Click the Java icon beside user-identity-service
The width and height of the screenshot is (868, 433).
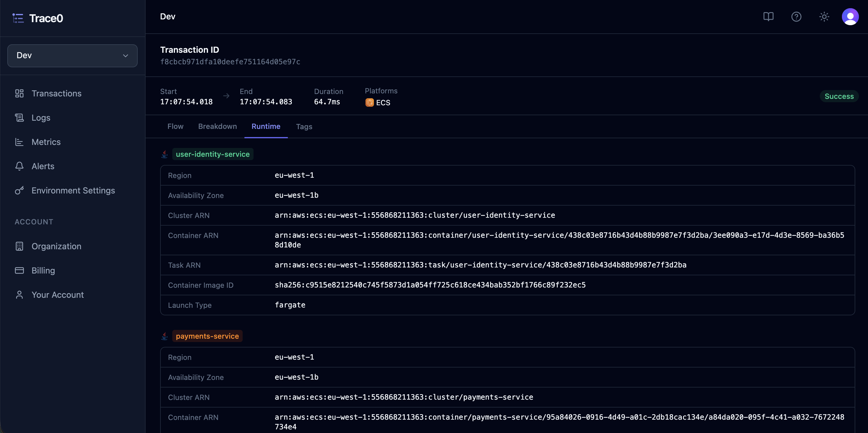[x=164, y=154]
